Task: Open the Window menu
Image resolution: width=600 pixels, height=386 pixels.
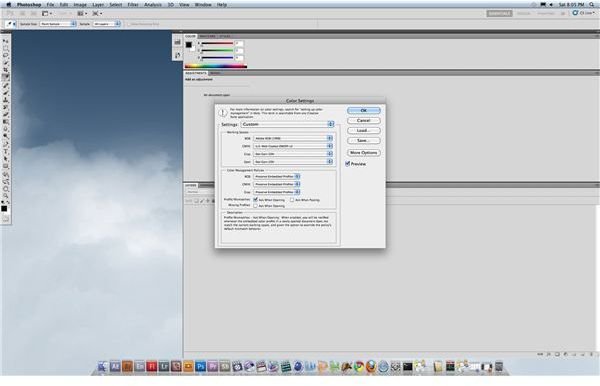Action: (x=203, y=5)
